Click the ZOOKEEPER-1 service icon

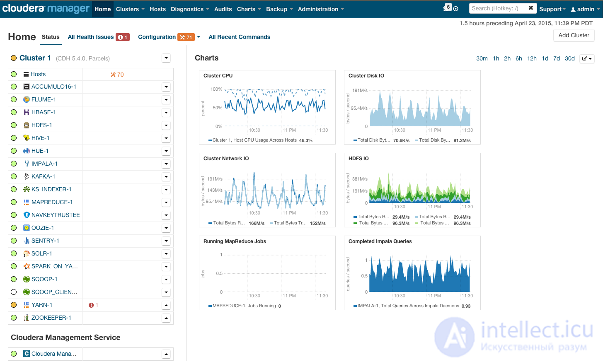pos(27,318)
